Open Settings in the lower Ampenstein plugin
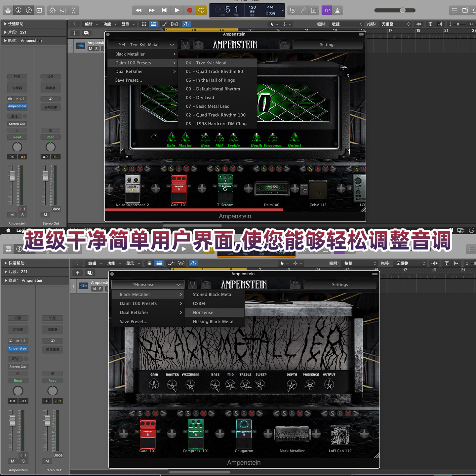Image resolution: width=476 pixels, height=476 pixels. pyautogui.click(x=340, y=285)
